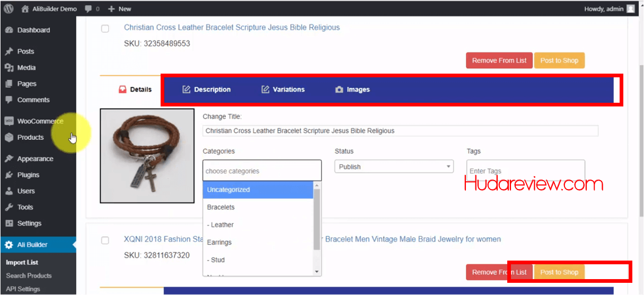Switch to the Description tab
The image size is (644, 295).
coord(207,90)
